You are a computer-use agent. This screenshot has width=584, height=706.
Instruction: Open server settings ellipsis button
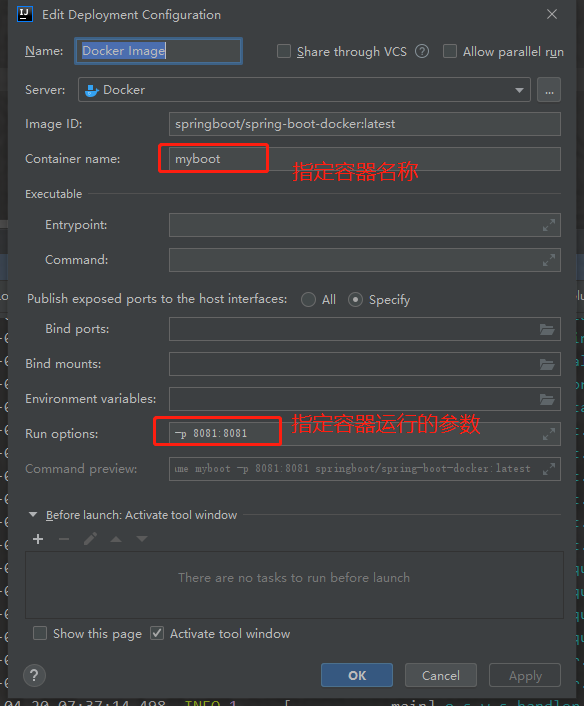tap(549, 90)
